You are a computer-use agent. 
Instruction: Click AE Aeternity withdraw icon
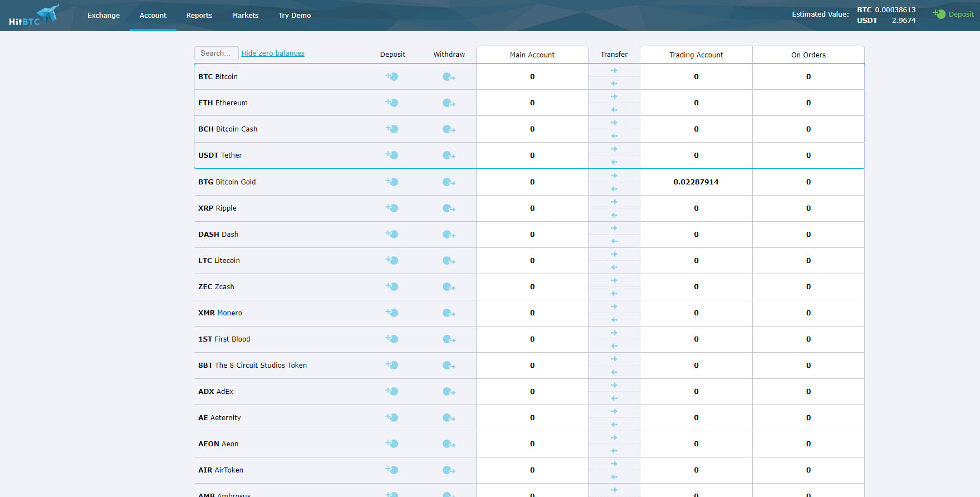point(449,418)
